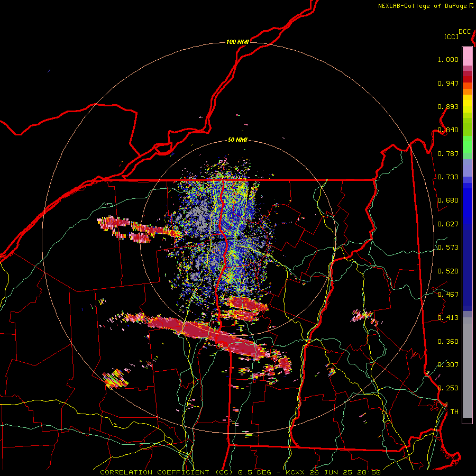476x476 pixels.
Task: Click the [CC] units label
Action: click(451, 36)
